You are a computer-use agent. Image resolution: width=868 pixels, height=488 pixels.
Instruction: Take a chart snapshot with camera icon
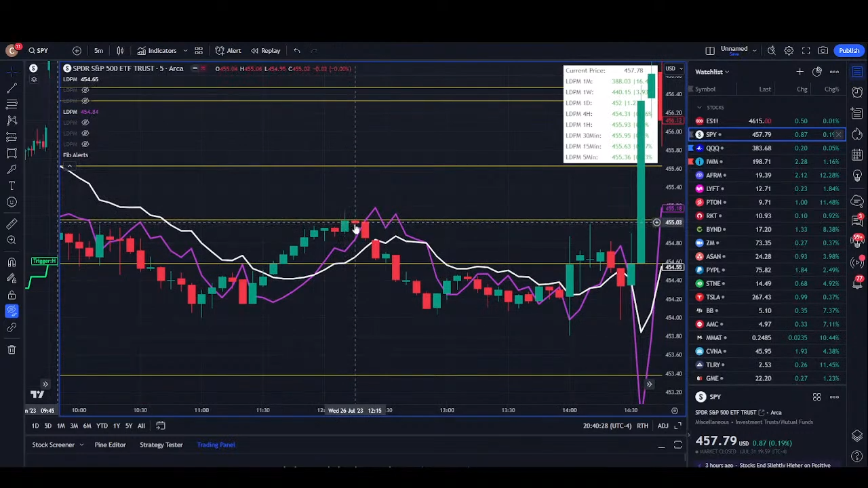click(823, 51)
